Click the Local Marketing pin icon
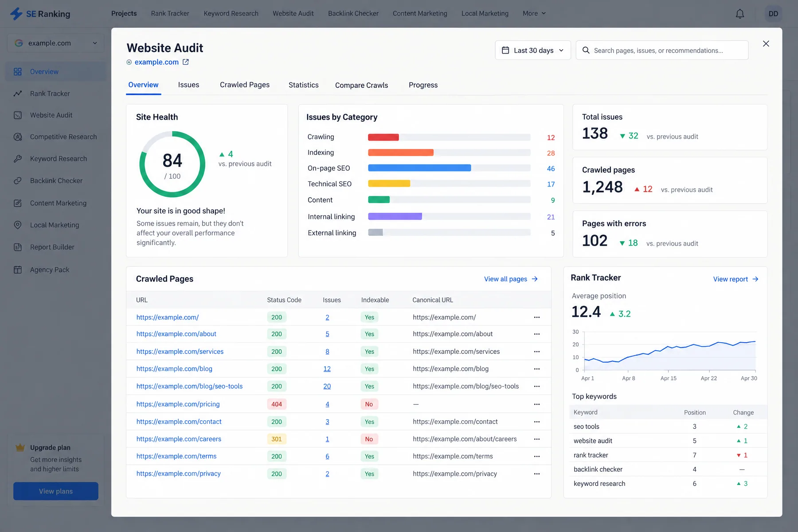798x532 pixels. 18,225
